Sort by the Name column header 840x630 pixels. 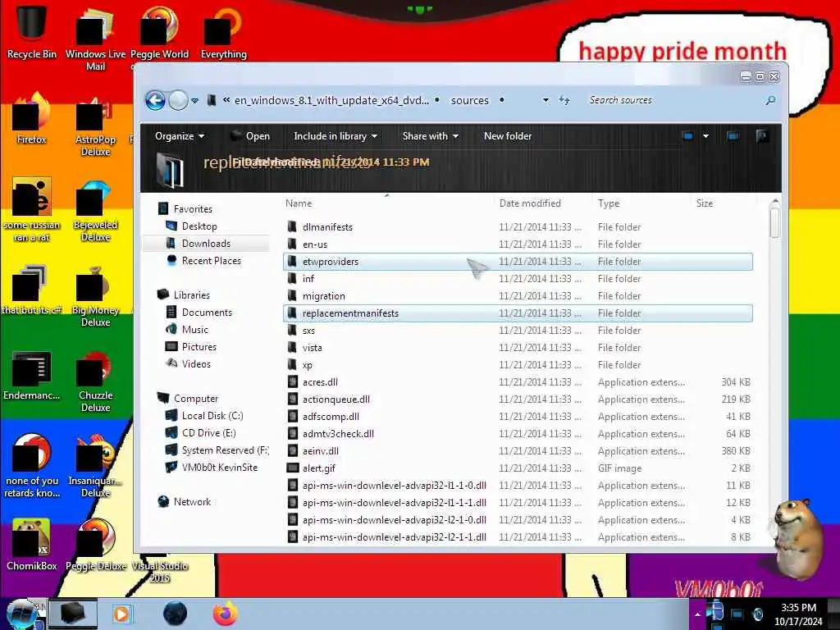click(x=387, y=203)
